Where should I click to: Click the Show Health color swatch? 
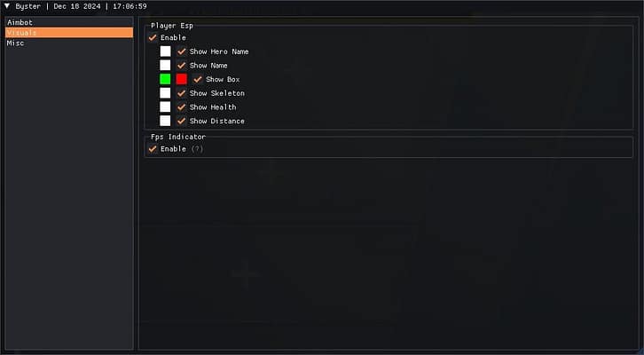165,107
